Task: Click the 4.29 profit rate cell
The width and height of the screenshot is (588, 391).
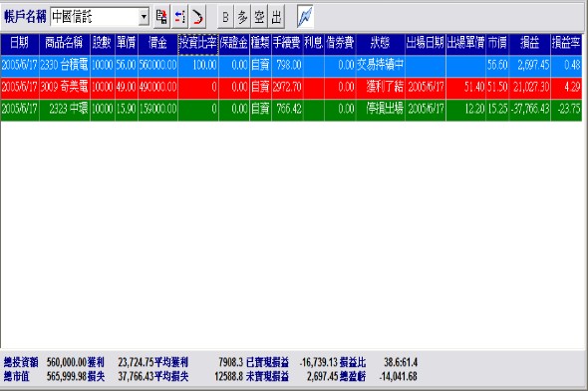Action: [x=566, y=88]
